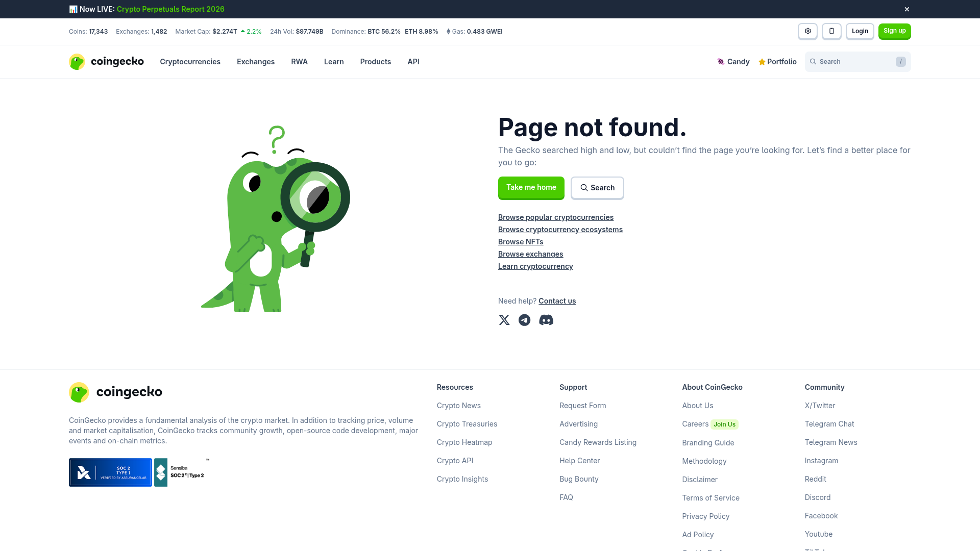Open Request Form in footer Support
The width and height of the screenshot is (980, 551).
click(583, 406)
